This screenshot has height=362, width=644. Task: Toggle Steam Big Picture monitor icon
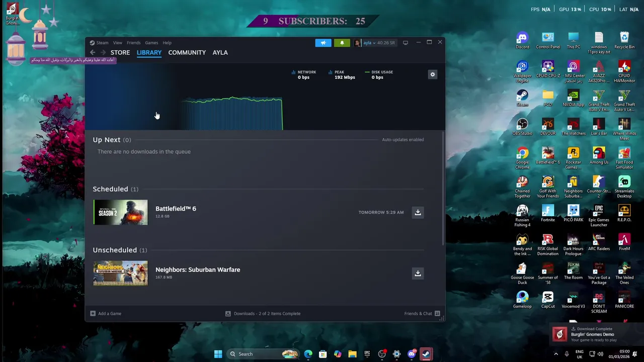pyautogui.click(x=406, y=43)
